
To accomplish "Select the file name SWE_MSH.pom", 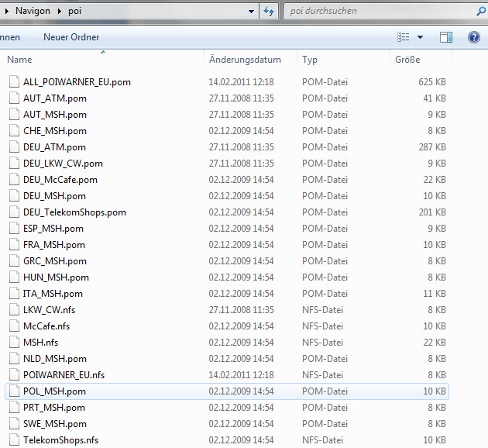I will [x=55, y=424].
